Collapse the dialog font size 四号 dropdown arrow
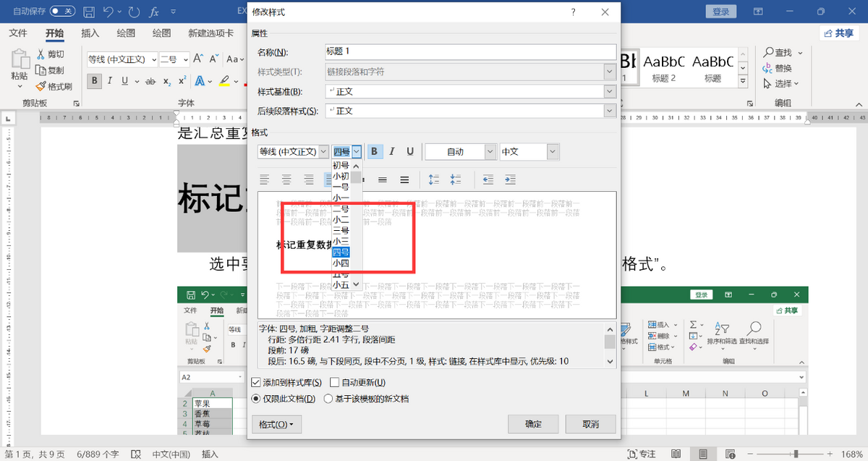 [x=356, y=151]
